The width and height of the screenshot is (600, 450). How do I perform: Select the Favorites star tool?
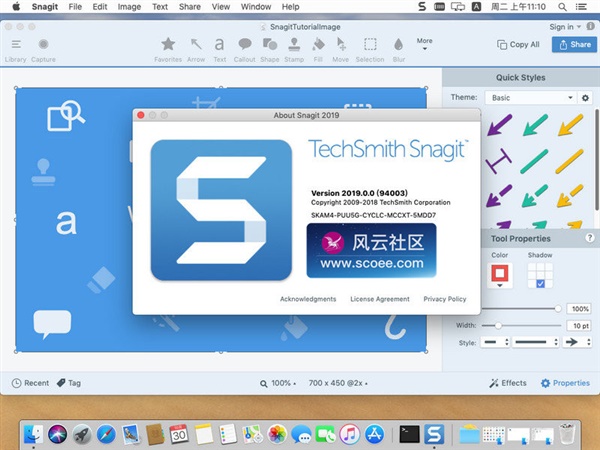pos(168,50)
